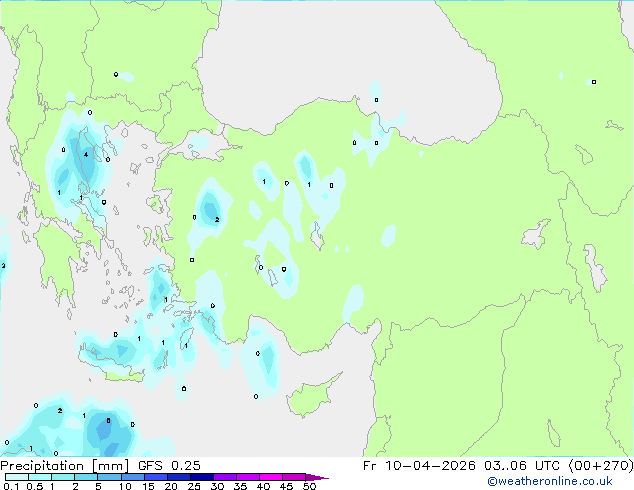The image size is (634, 490).
Task: Click the 1 mm legend color swatch
Action: tap(63, 477)
